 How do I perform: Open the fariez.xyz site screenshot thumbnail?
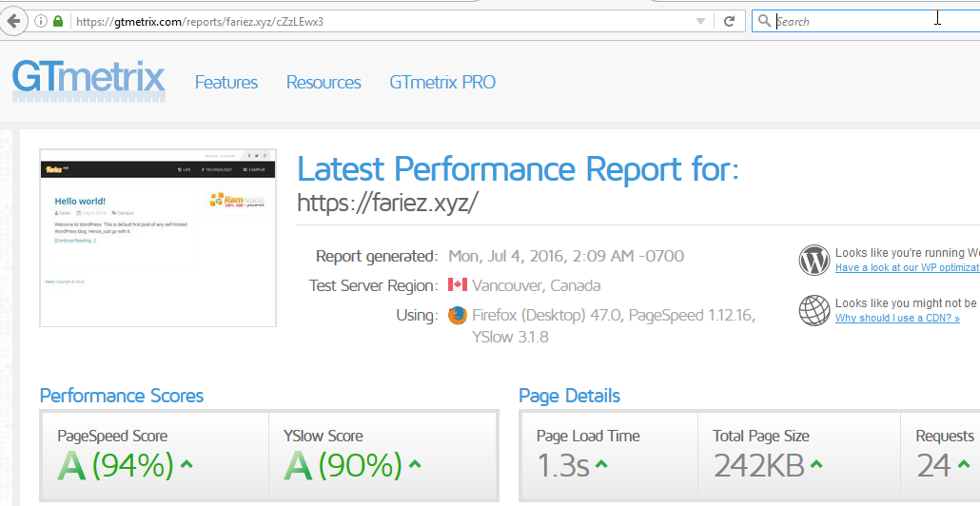(158, 238)
